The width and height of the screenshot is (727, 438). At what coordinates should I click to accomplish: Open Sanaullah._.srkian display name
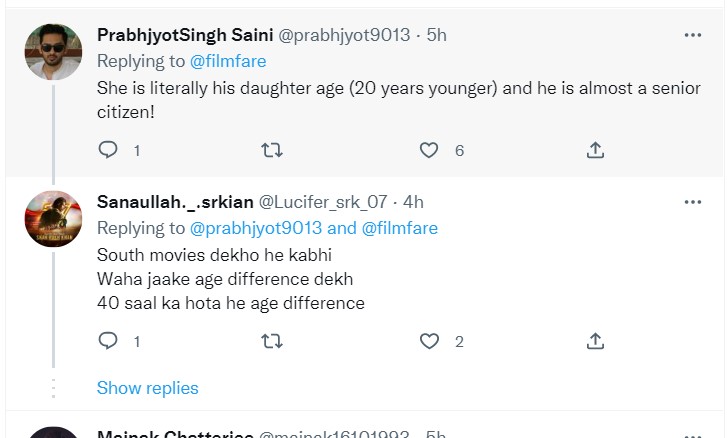click(x=175, y=203)
